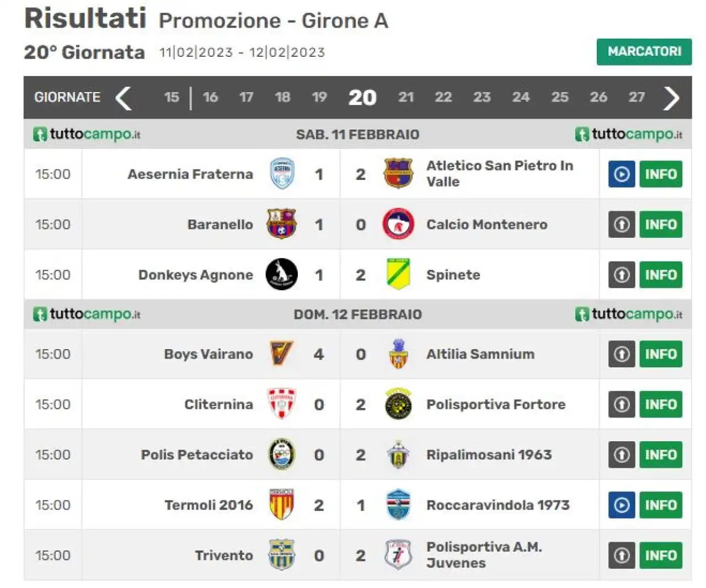Screen dimensions: 706x588
Task: Click INFO for Cliternina vs Polisportiva Fortore
Action: coord(661,404)
